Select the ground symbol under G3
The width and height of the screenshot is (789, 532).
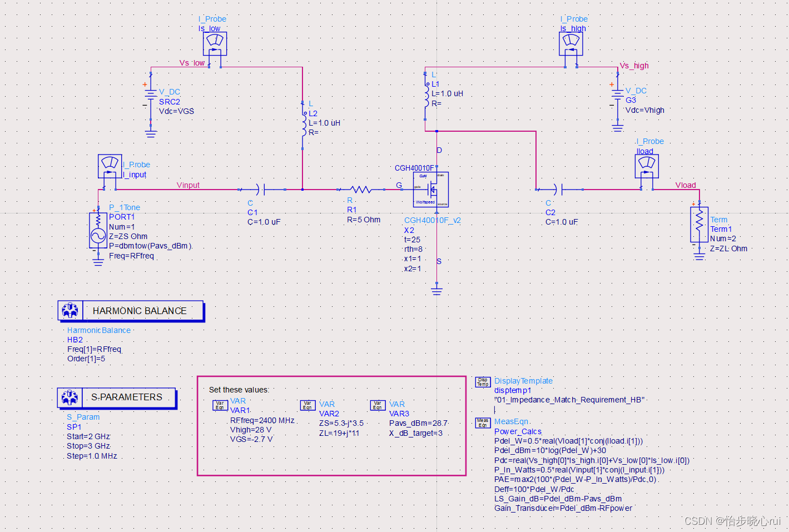(x=617, y=127)
